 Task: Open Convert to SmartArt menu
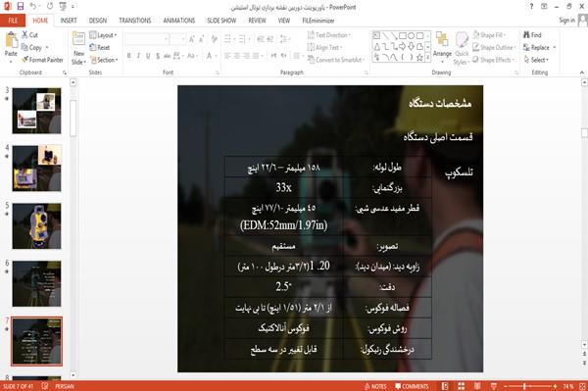(336, 60)
